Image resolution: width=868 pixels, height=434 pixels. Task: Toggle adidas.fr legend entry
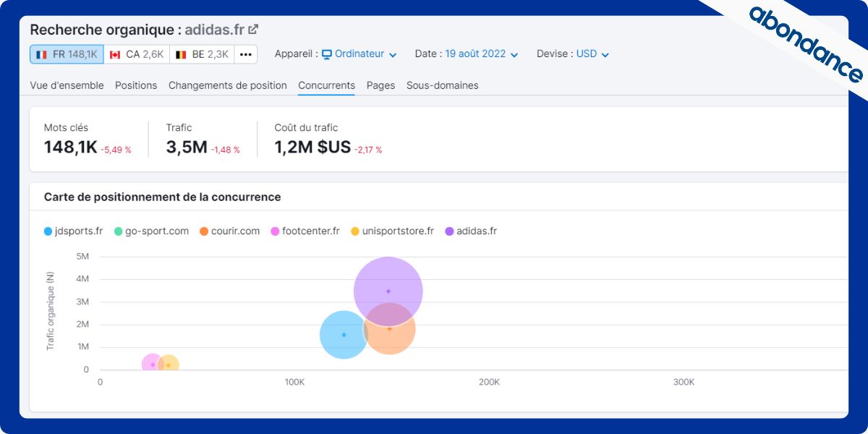click(x=471, y=231)
